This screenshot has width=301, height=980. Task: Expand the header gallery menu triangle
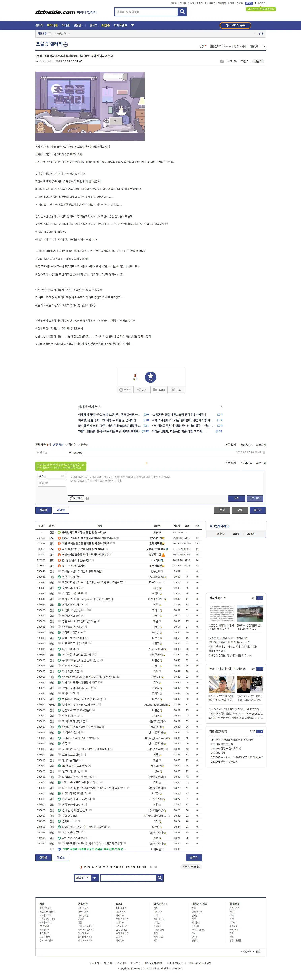point(133,25)
